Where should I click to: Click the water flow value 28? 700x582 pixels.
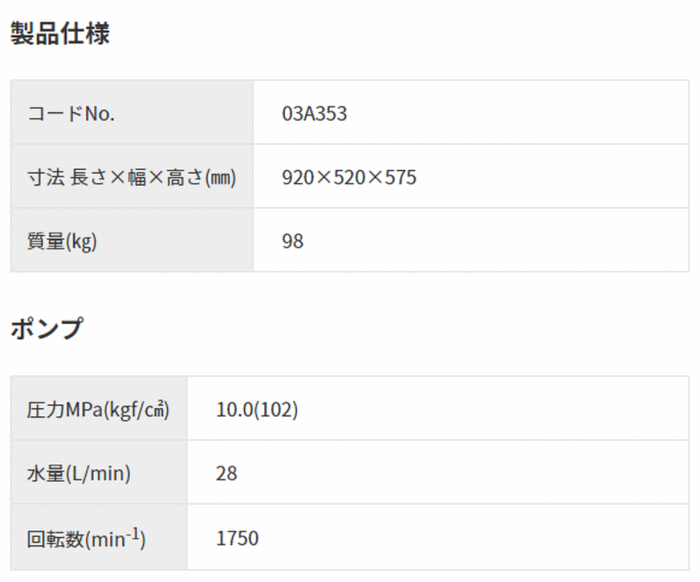click(x=227, y=473)
